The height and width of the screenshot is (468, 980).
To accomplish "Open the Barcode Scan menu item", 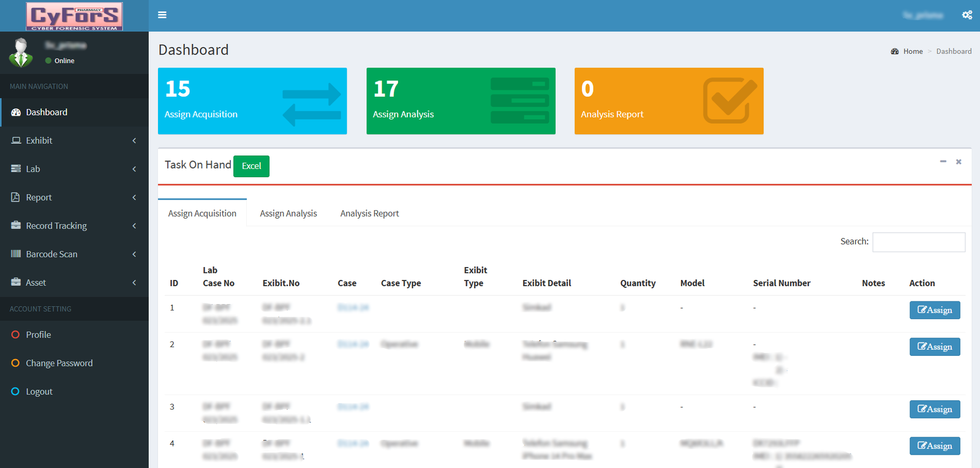I will (74, 254).
